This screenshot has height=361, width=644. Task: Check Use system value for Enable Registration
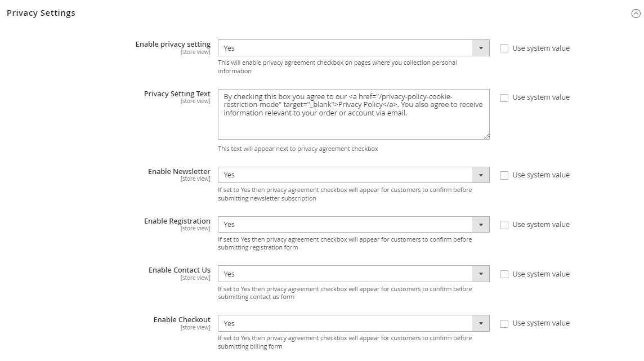point(504,225)
